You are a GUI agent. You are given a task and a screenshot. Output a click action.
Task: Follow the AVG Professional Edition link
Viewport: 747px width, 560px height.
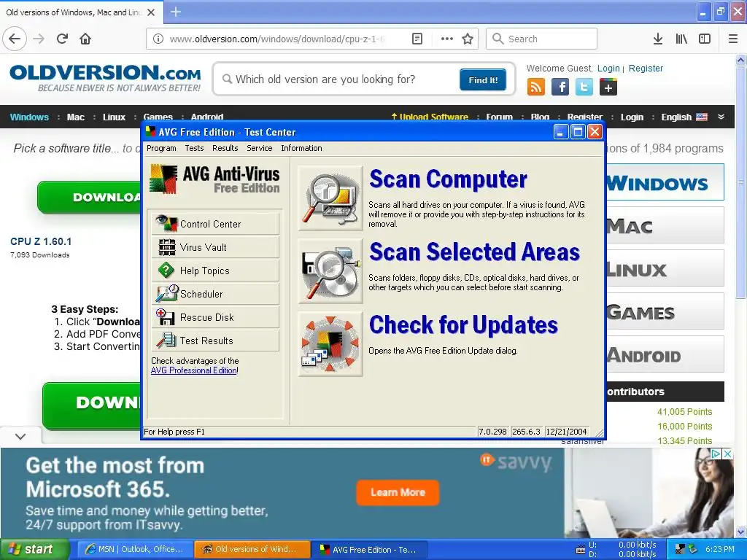pos(194,370)
